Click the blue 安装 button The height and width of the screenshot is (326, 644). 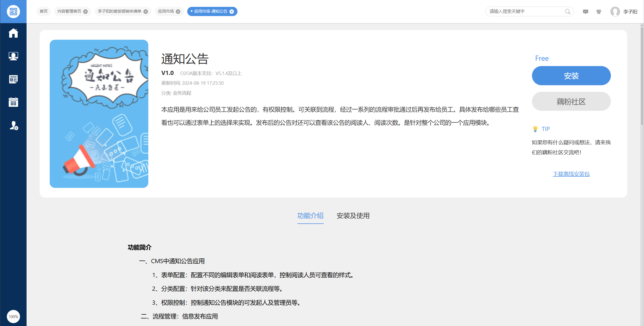571,76
